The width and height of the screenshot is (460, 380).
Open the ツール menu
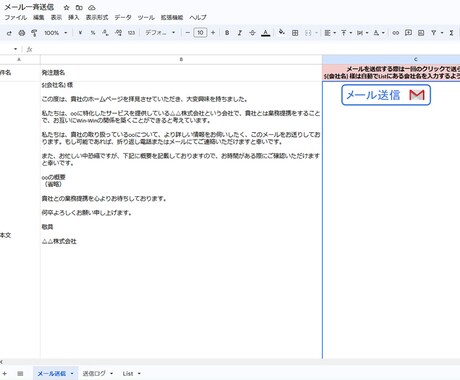coord(146,17)
